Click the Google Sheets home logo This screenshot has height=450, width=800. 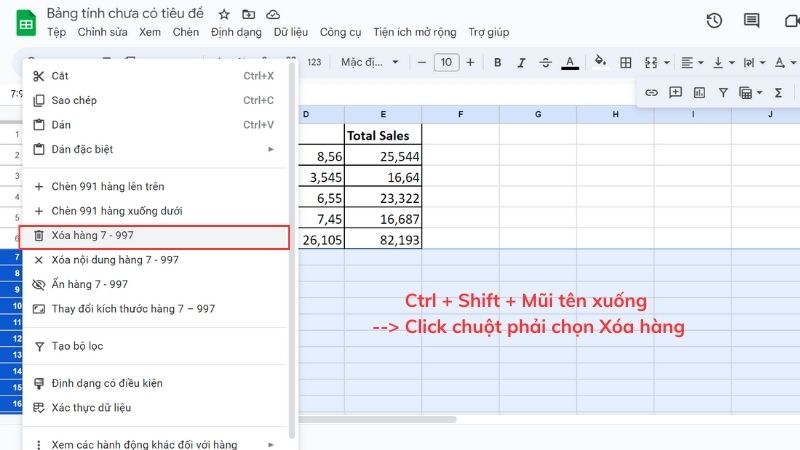pos(26,23)
